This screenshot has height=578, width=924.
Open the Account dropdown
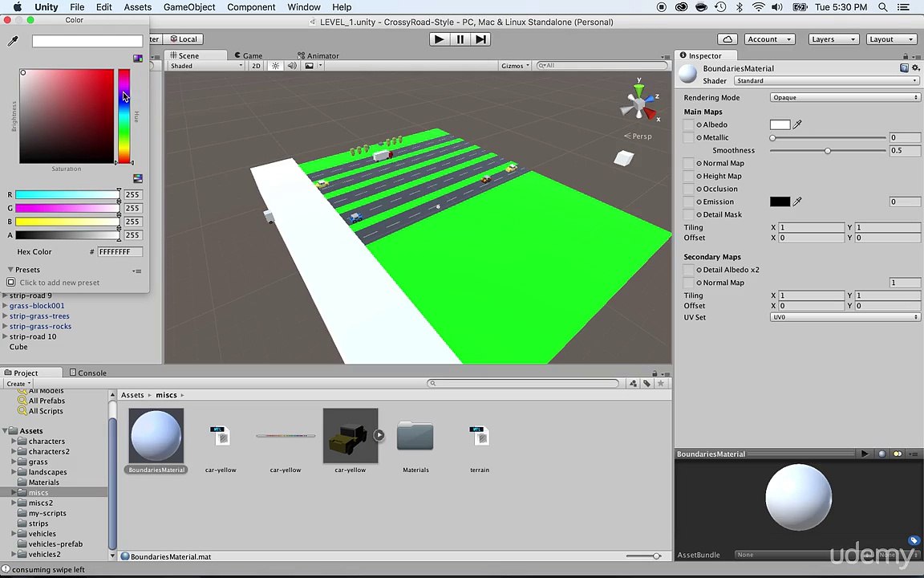(x=770, y=39)
